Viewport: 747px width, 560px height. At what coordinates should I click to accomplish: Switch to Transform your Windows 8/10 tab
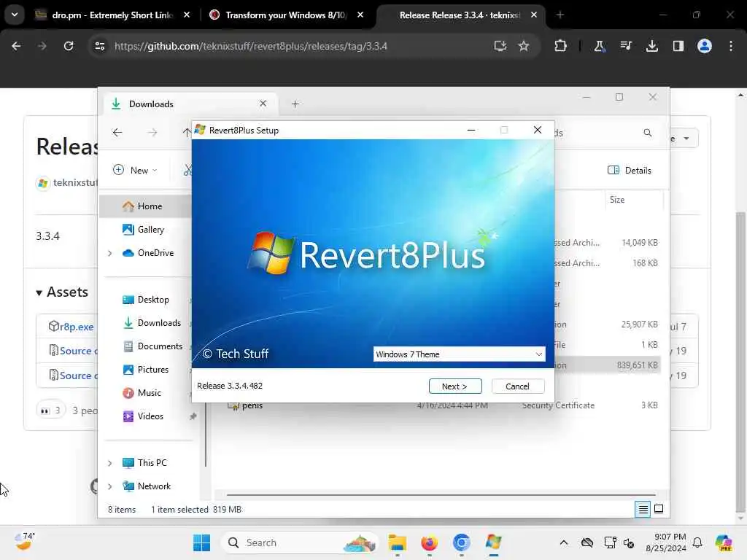(286, 15)
